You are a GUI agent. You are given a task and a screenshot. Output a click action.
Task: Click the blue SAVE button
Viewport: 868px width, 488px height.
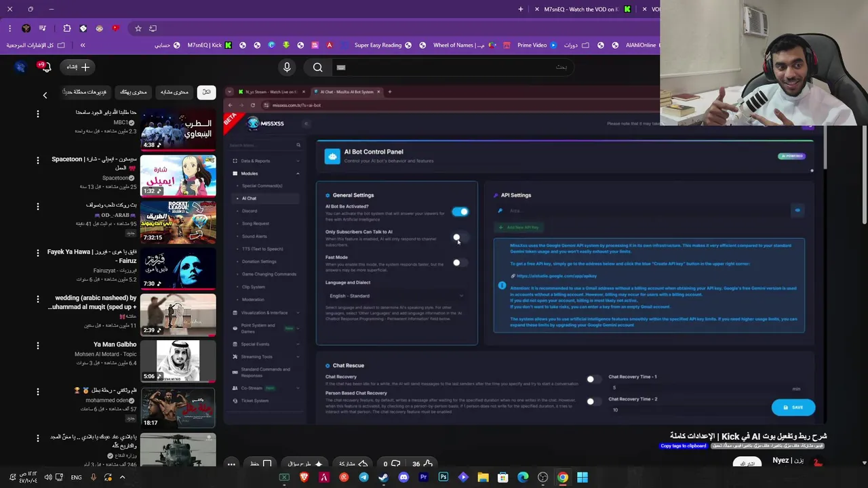point(793,407)
